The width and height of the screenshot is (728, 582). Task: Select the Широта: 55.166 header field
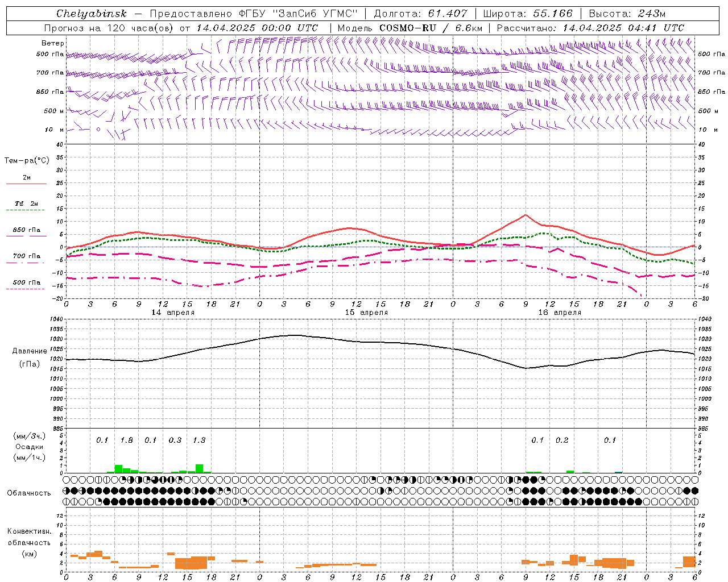pos(528,14)
